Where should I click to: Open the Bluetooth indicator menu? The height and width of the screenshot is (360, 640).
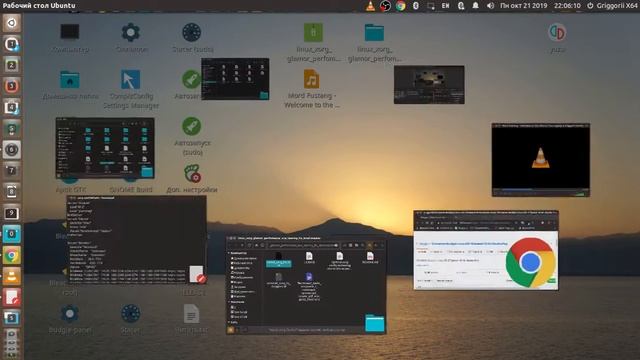[x=416, y=6]
